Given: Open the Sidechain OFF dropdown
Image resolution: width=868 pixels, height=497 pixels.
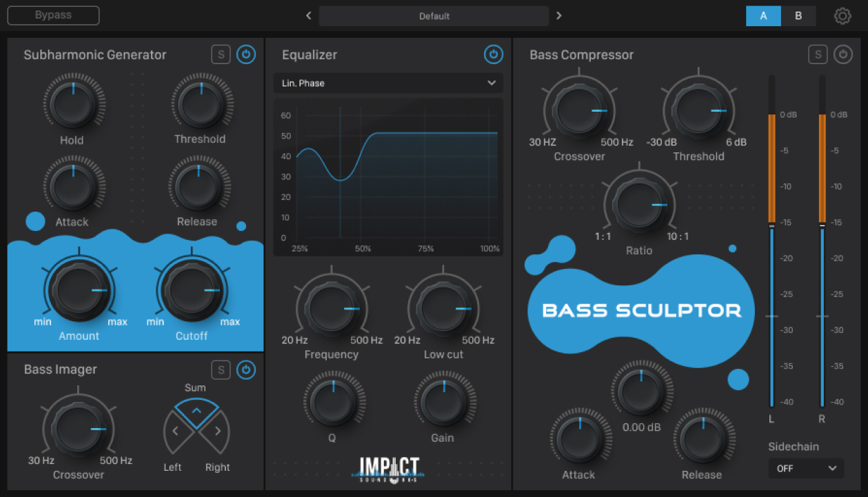Looking at the screenshot, I should (x=805, y=468).
